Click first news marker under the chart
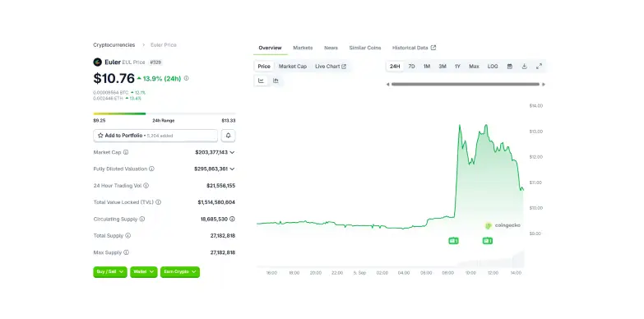 click(453, 241)
